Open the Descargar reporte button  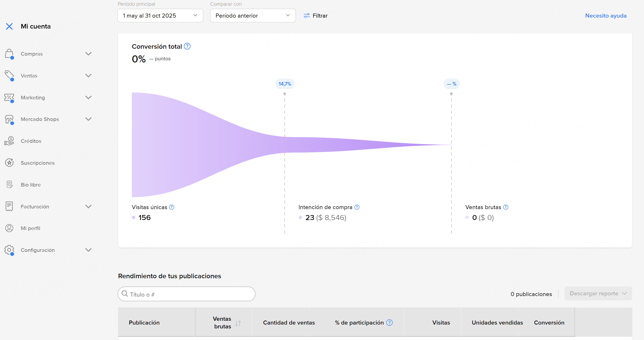click(598, 294)
